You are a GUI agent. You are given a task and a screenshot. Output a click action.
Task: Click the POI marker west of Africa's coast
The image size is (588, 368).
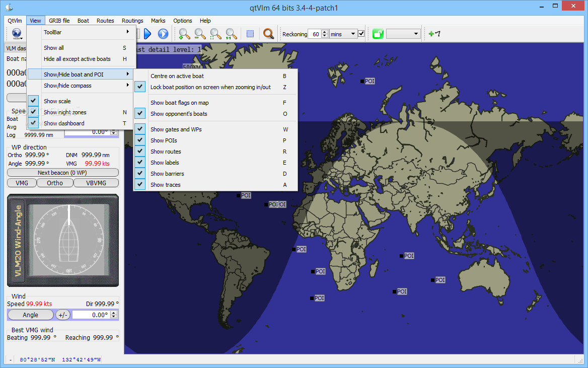coord(299,249)
